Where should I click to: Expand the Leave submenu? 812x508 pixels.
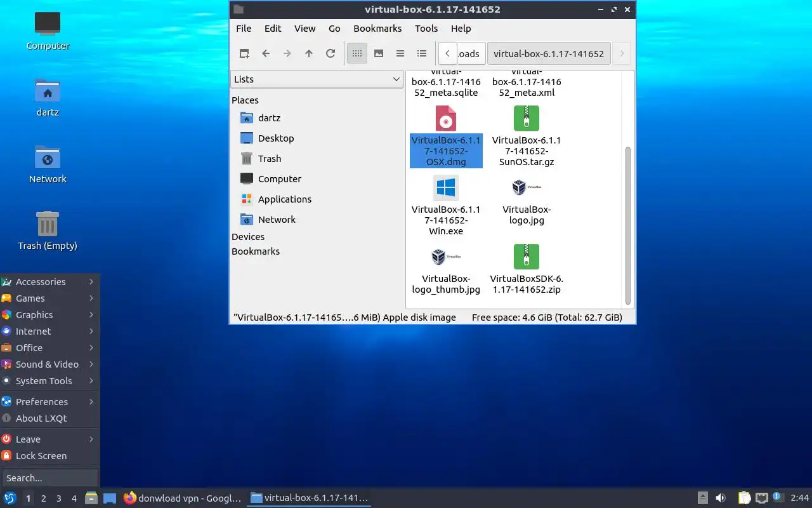tap(49, 439)
